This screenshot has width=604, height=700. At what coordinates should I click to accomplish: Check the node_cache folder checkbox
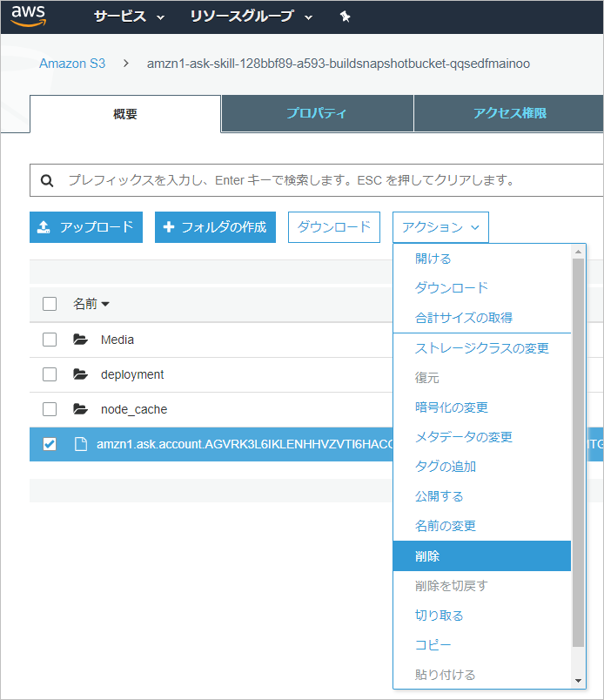(x=50, y=409)
